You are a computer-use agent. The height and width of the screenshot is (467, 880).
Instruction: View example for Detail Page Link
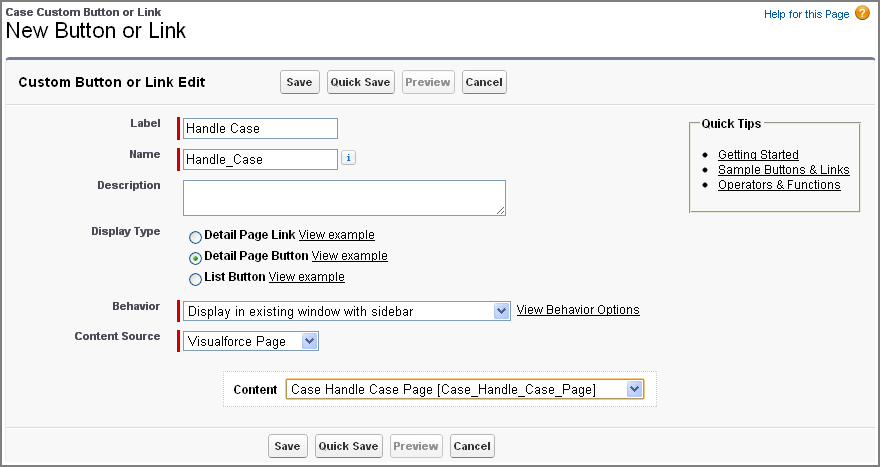(337, 235)
